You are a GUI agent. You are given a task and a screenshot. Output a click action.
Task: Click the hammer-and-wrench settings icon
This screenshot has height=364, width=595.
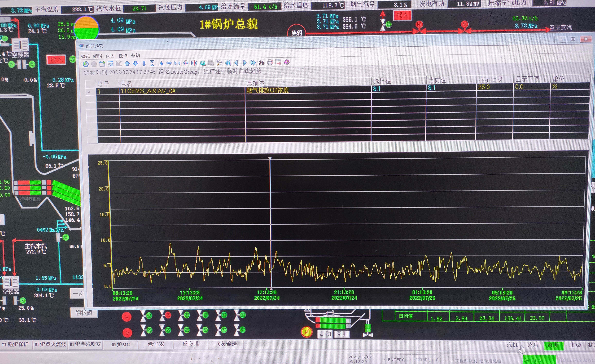pos(219,63)
